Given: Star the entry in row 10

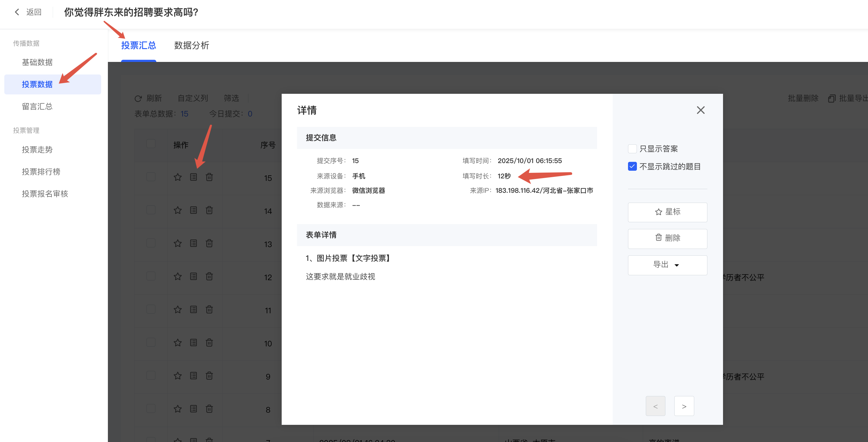Looking at the screenshot, I should click(177, 343).
